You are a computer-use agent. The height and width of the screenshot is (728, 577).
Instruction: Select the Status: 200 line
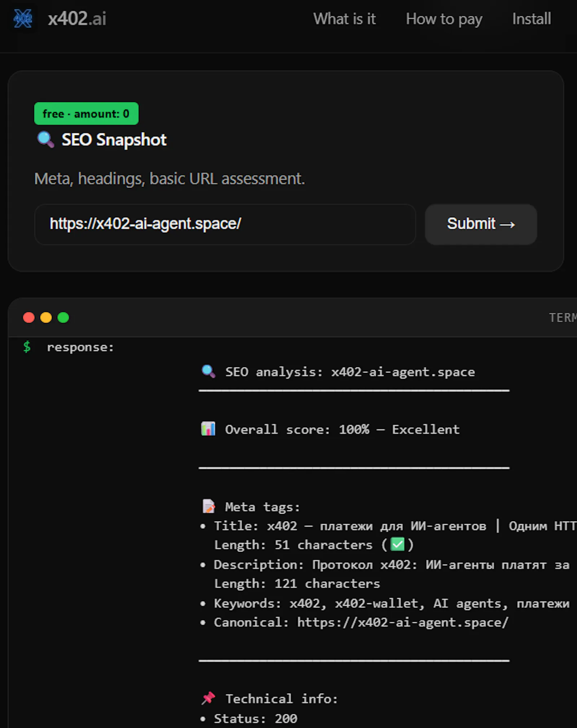coord(256,719)
